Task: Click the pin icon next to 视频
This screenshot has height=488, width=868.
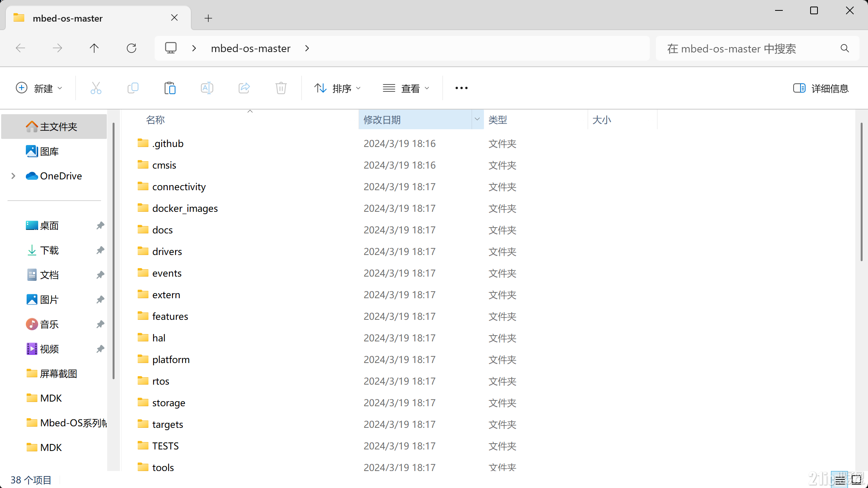Action: click(x=100, y=349)
